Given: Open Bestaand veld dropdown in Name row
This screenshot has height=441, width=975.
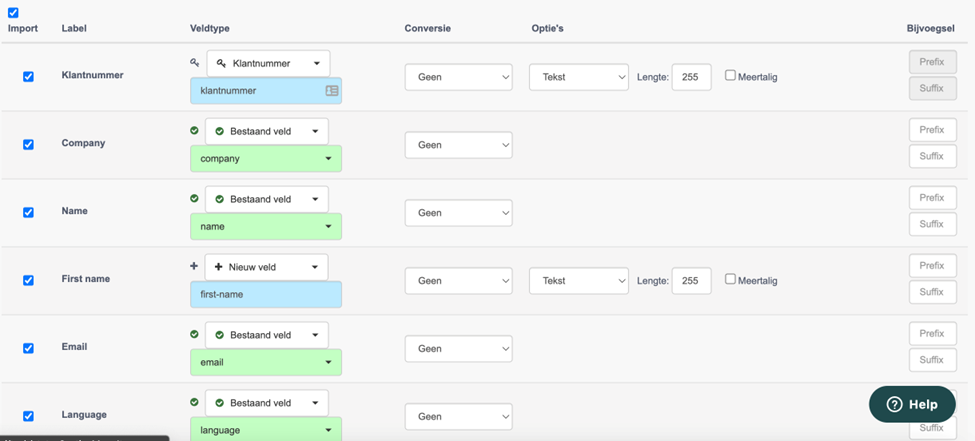Looking at the screenshot, I should tap(267, 199).
